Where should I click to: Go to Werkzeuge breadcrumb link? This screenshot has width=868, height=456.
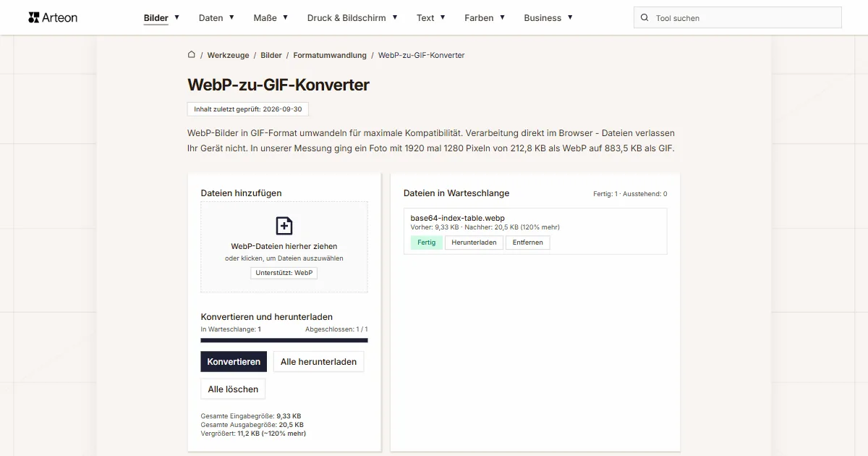pos(228,55)
